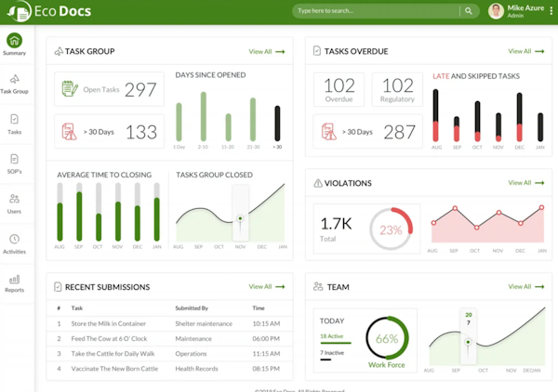The width and height of the screenshot is (558, 392).
Task: Select the DEC bar in Late and Skipped Tasks
Action: 519,117
